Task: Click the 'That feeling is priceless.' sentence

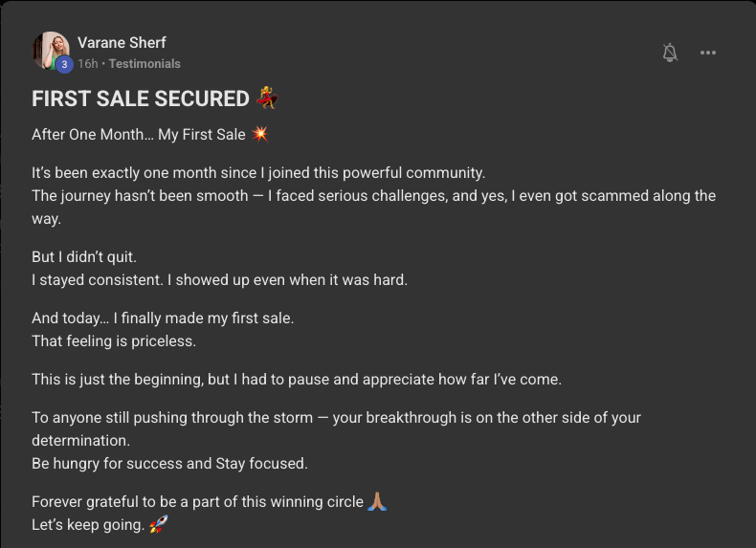Action: [114, 341]
